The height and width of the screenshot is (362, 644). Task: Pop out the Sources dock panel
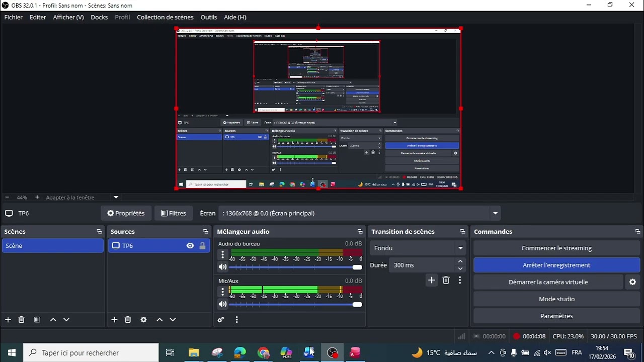point(205,232)
